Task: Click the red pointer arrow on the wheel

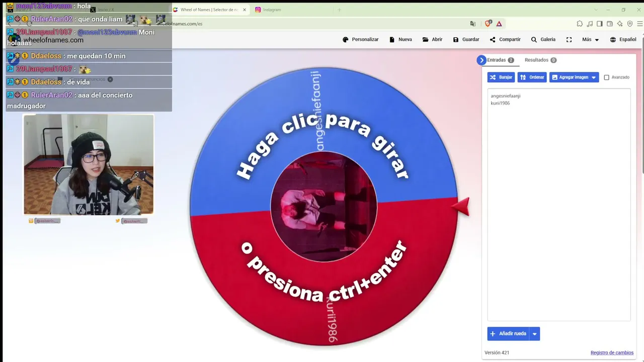Action: (460, 207)
